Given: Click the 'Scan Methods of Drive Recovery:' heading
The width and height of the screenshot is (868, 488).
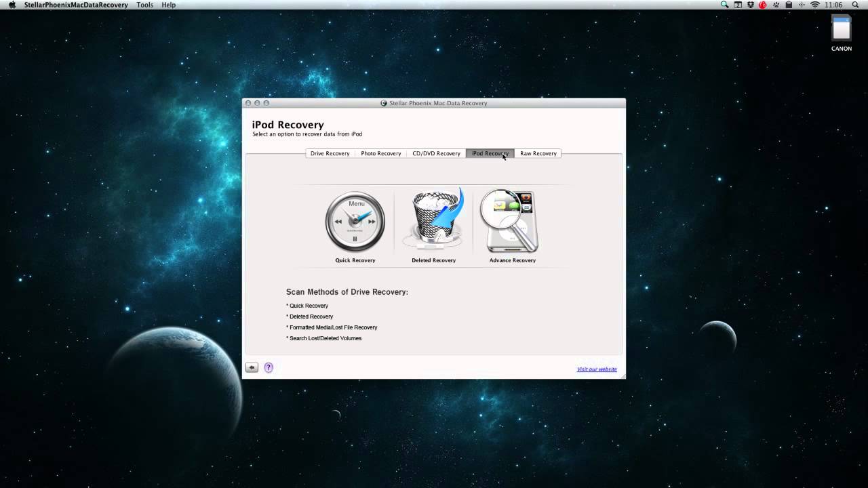Looking at the screenshot, I should pos(347,292).
